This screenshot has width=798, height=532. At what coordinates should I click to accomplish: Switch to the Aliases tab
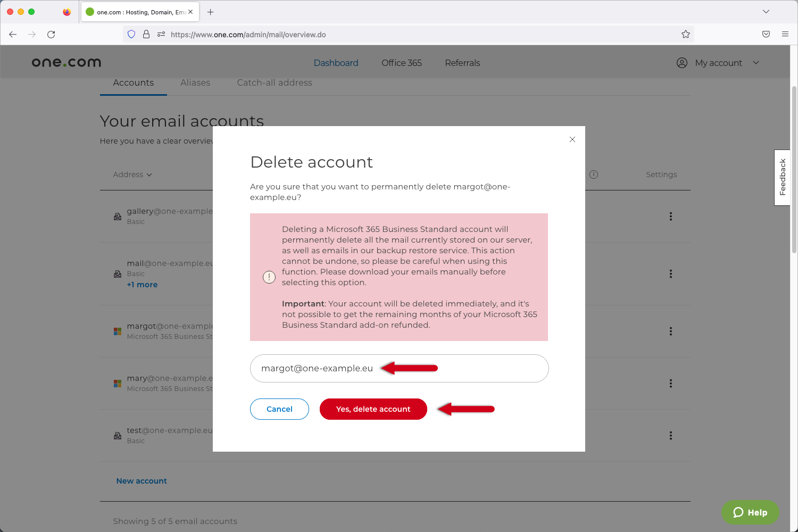coord(195,82)
